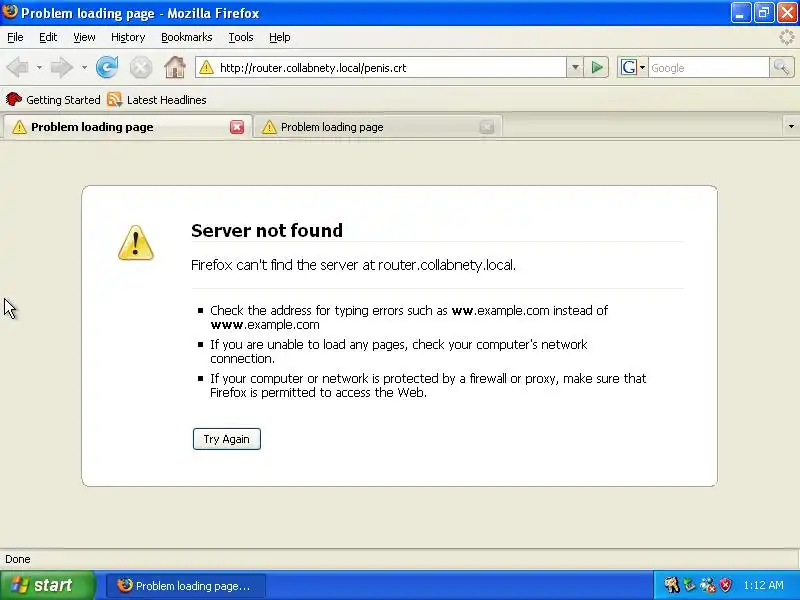800x600 pixels.
Task: Click the first system tray icon
Action: 671,585
